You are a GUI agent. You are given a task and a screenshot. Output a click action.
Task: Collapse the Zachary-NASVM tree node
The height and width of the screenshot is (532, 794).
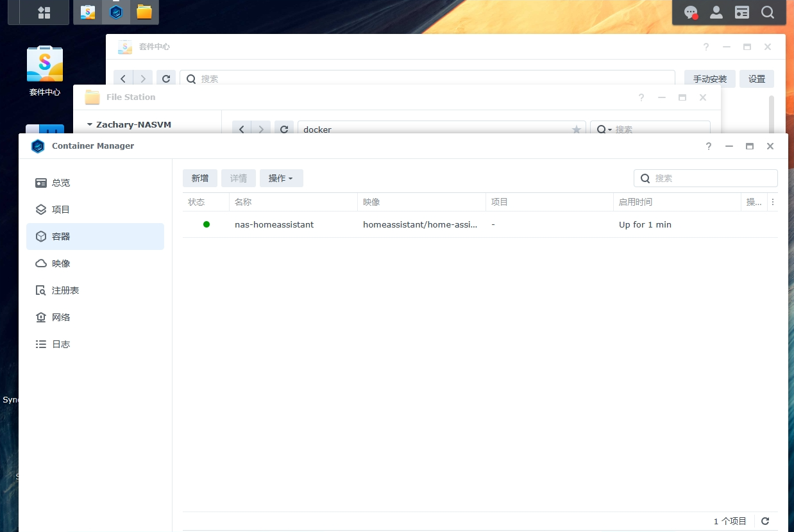click(x=90, y=125)
